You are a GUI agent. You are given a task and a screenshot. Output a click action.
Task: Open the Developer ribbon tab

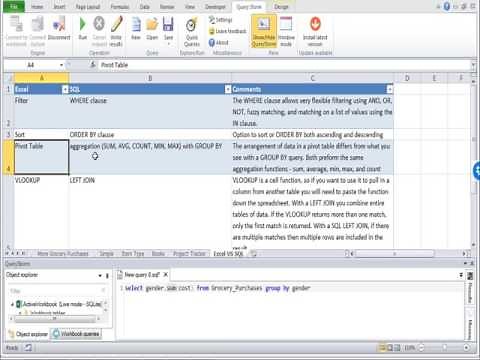click(x=215, y=7)
